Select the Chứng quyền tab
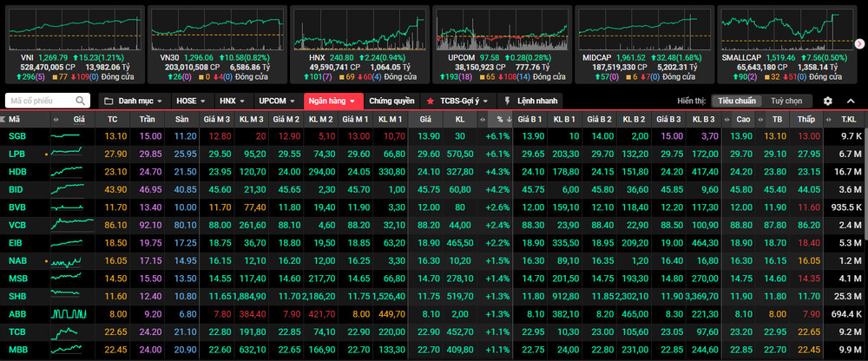 (x=391, y=101)
